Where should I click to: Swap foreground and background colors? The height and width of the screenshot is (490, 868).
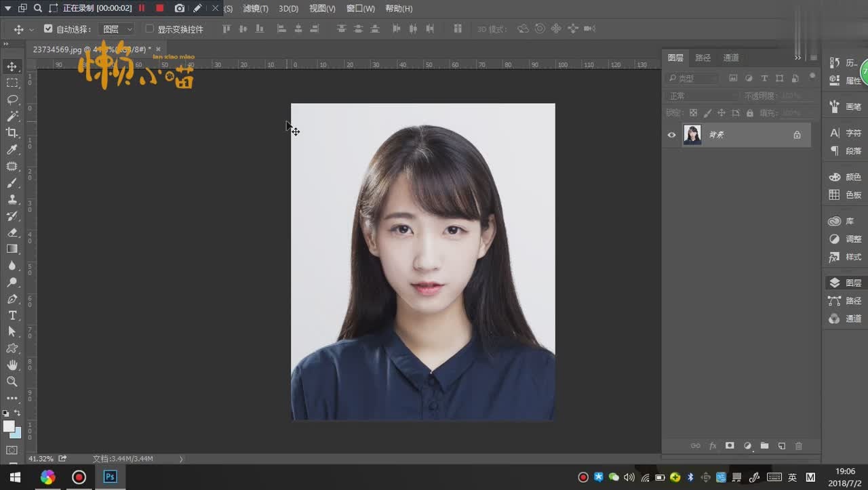pyautogui.click(x=18, y=413)
